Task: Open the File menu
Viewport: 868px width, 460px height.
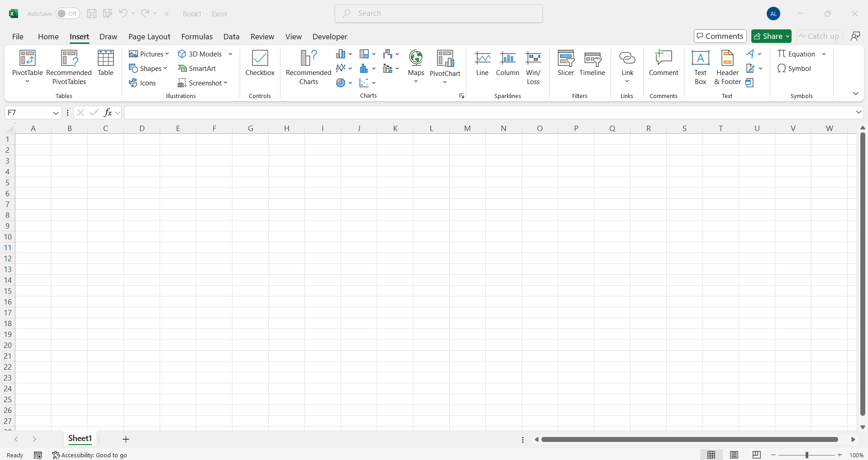Action: click(x=18, y=37)
